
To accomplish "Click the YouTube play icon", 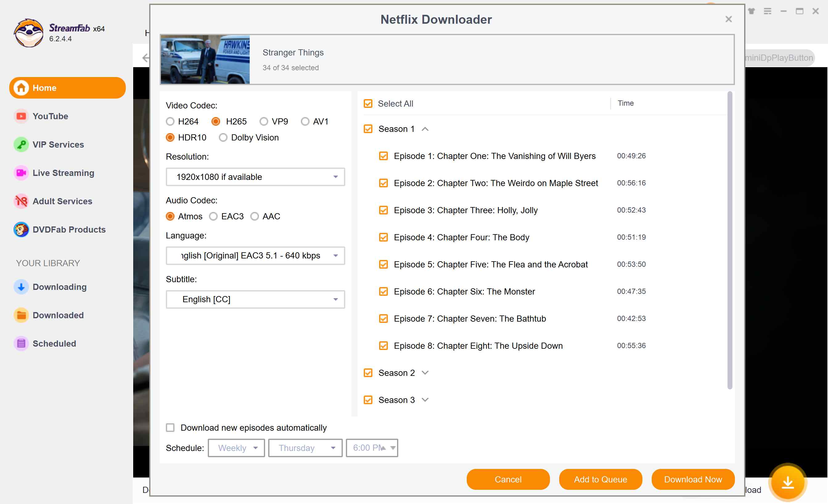I will point(21,116).
